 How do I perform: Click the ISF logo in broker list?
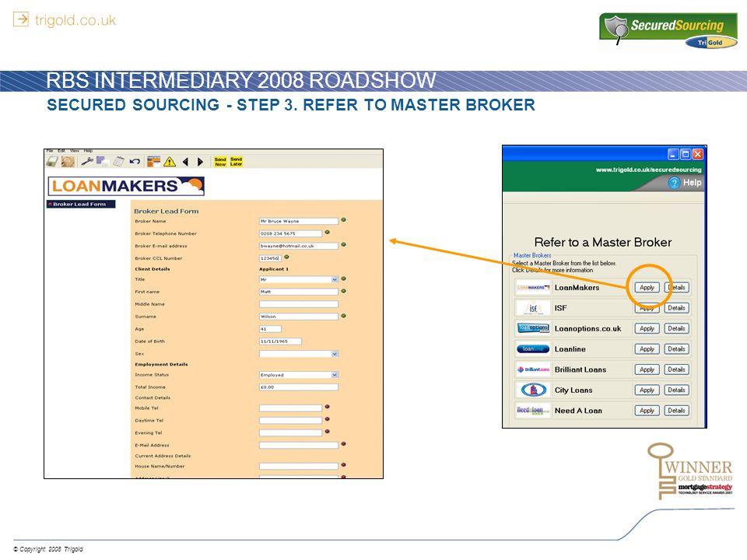pos(533,308)
